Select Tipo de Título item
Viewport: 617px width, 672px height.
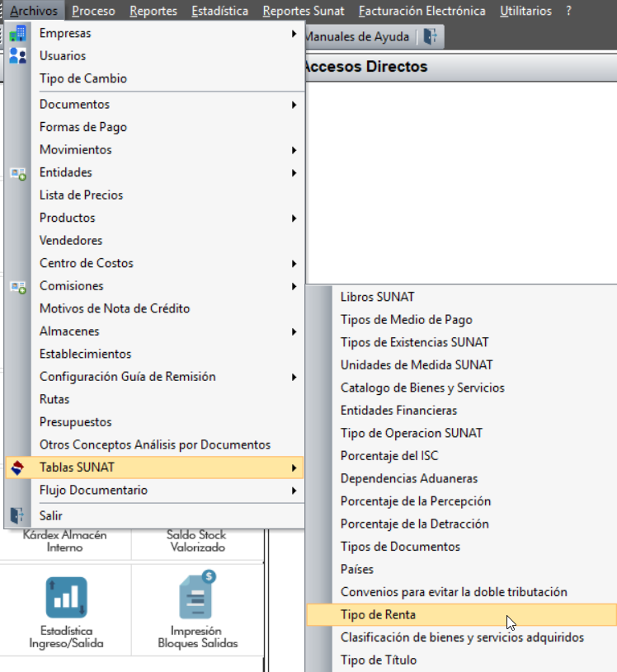pos(461,660)
